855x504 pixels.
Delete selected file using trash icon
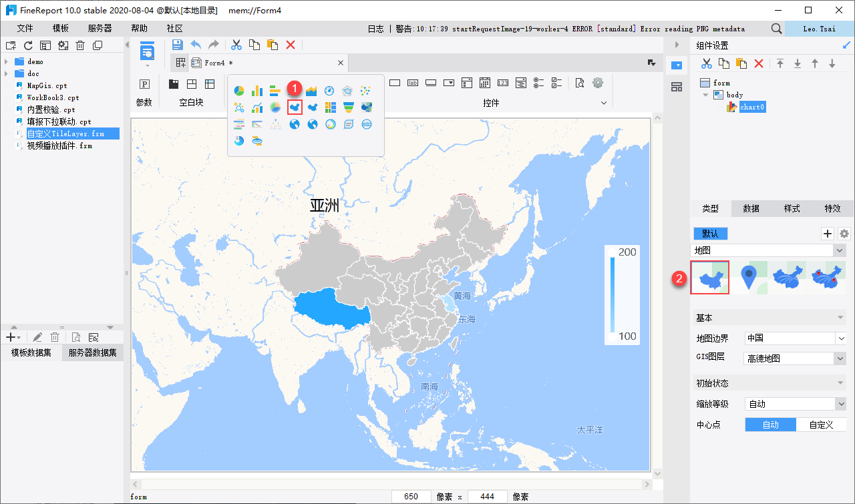(x=80, y=45)
